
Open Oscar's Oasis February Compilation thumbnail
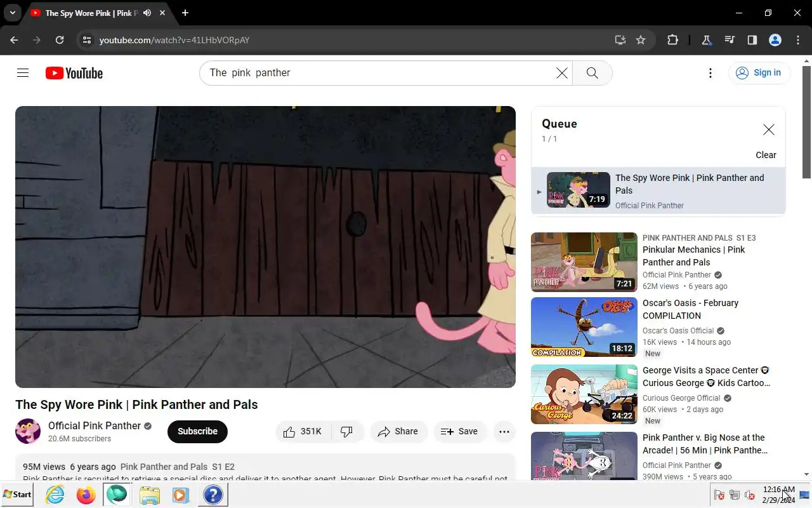(584, 327)
